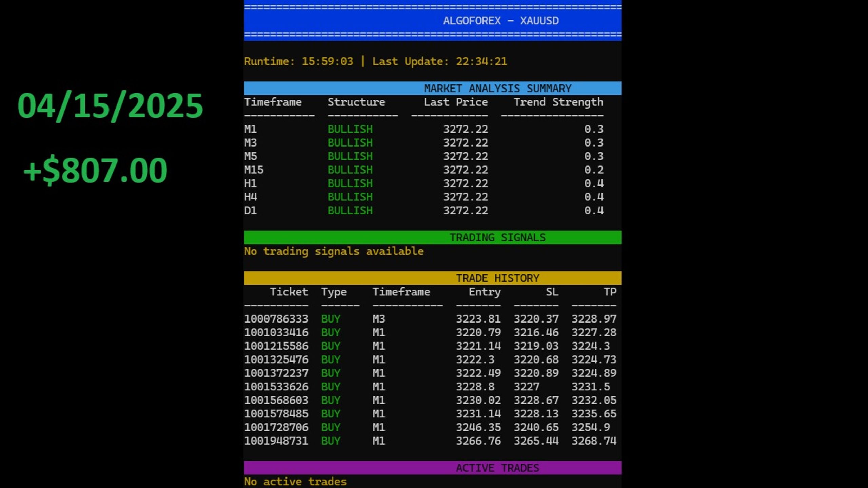Click the +$807.00 profit figure

pos(95,171)
